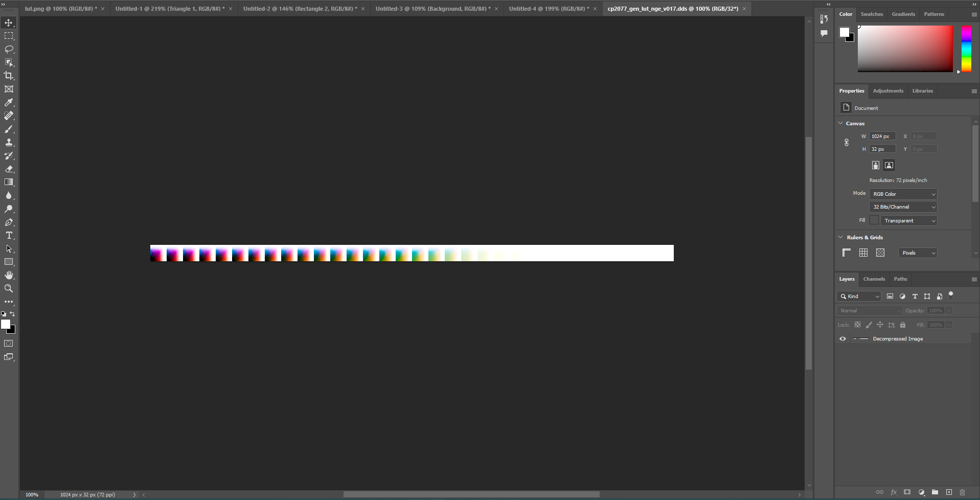The image size is (980, 500).
Task: Select the Crop tool
Action: 9,76
